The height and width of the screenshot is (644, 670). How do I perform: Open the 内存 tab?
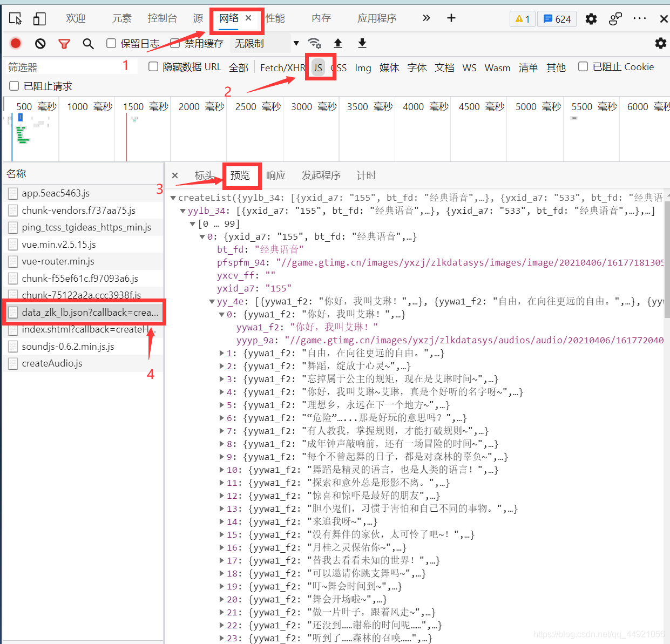pyautogui.click(x=321, y=18)
